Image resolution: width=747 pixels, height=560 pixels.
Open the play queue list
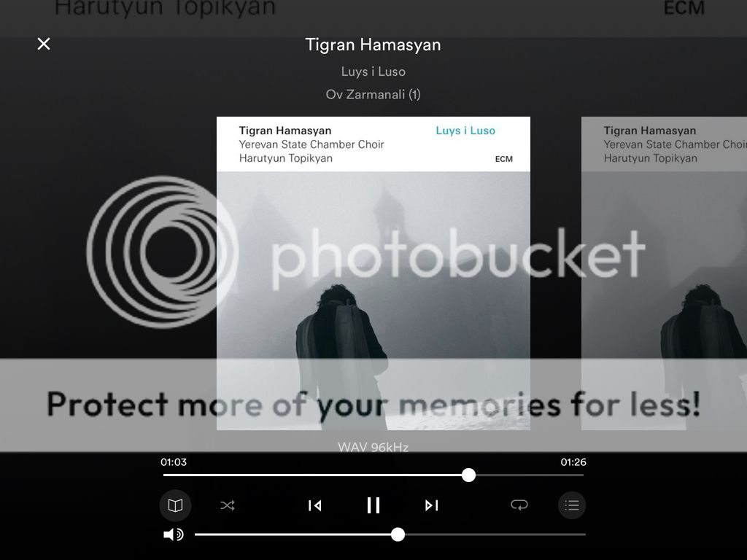[572, 505]
